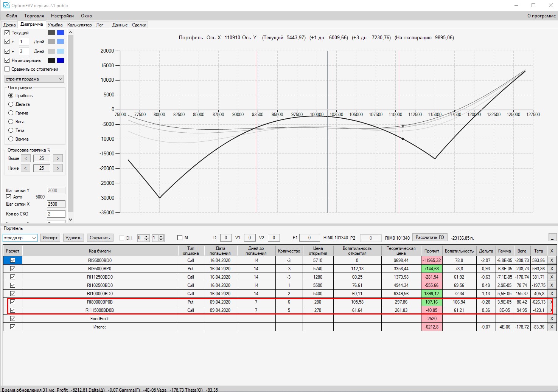The image size is (558, 392).
Task: Pick the dark blue swatch for На экспирацию
Action: (61, 60)
